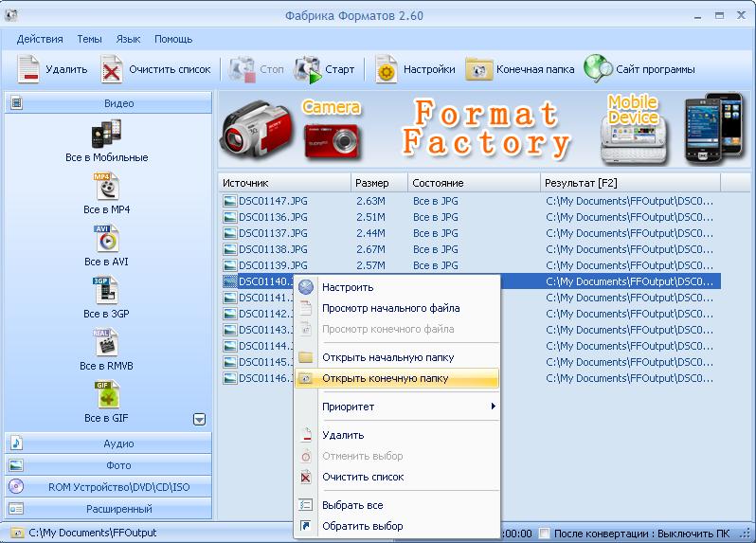
Task: Expand more video formats arrow below GIF
Action: 199,419
